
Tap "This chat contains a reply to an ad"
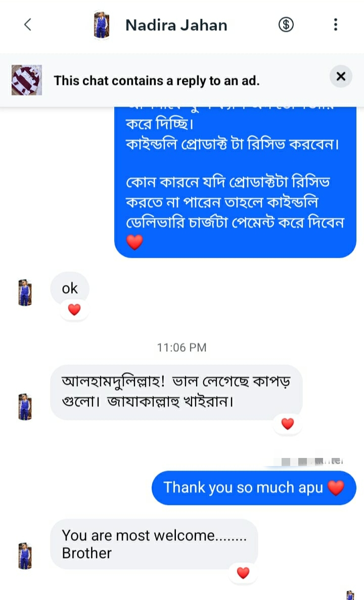(x=157, y=80)
